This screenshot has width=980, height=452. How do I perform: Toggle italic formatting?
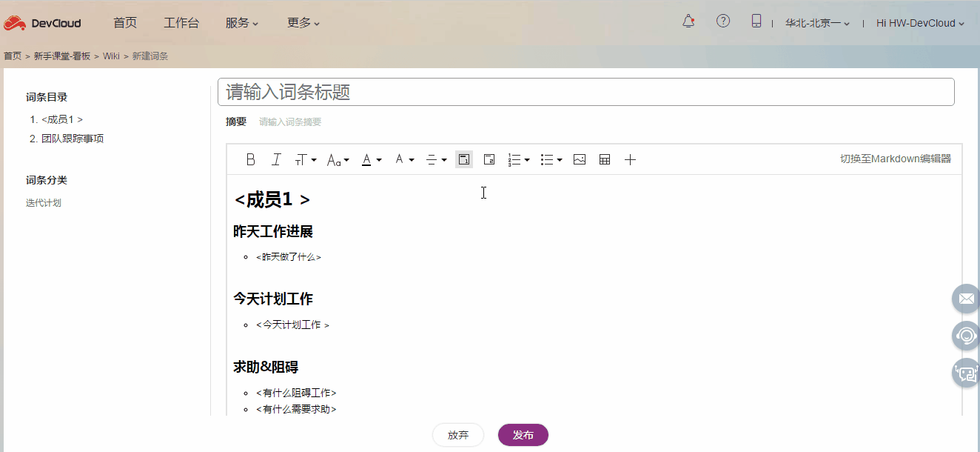[275, 159]
